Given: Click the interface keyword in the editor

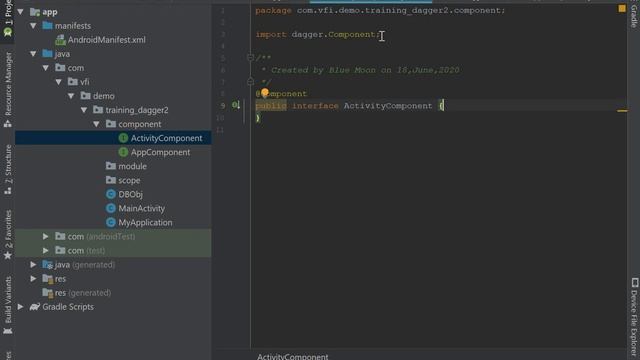Looking at the screenshot, I should point(315,106).
